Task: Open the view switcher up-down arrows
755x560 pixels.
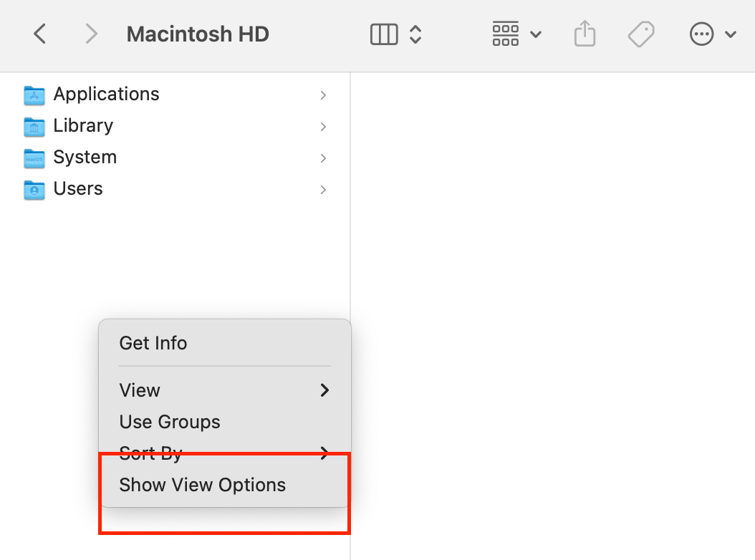Action: coord(415,34)
